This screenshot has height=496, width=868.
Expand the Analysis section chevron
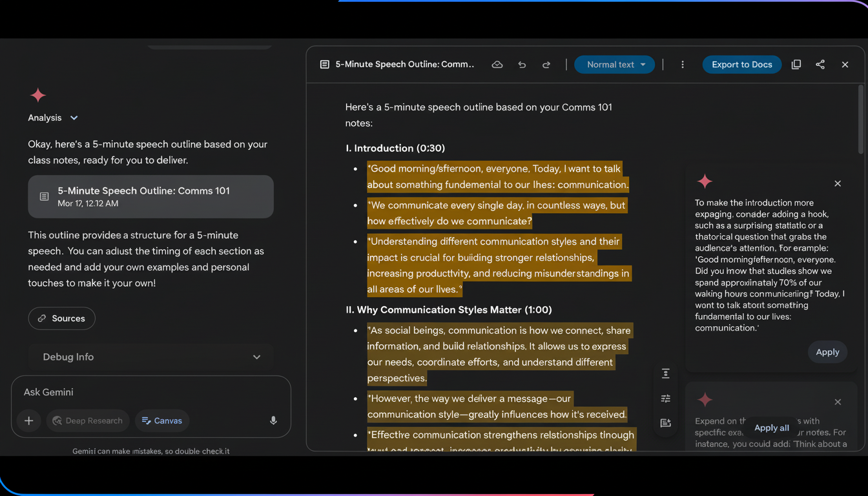(73, 118)
